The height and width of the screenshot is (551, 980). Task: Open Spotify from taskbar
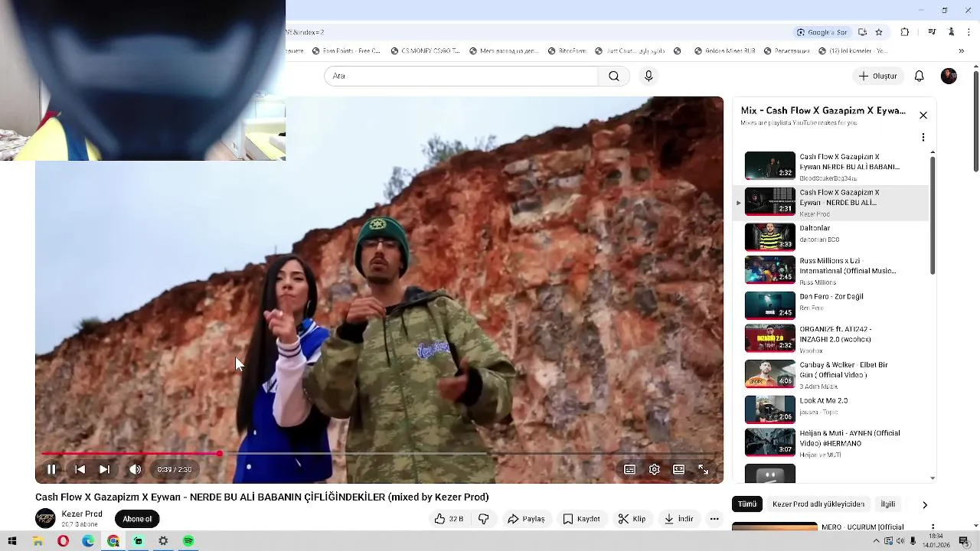tap(188, 541)
